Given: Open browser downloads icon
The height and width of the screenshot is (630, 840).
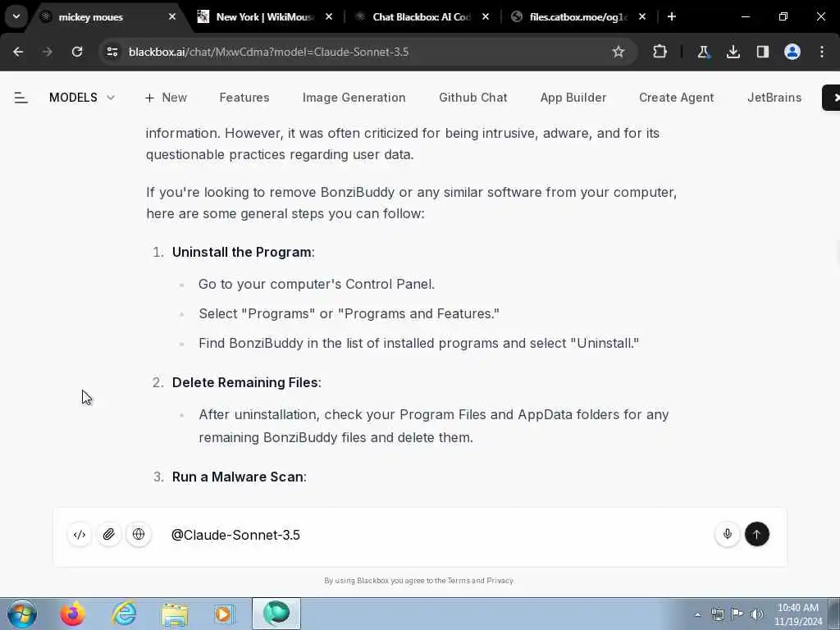Looking at the screenshot, I should coord(733,52).
